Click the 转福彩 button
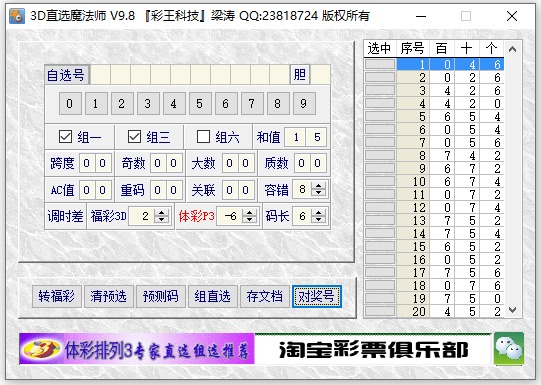 coord(57,296)
